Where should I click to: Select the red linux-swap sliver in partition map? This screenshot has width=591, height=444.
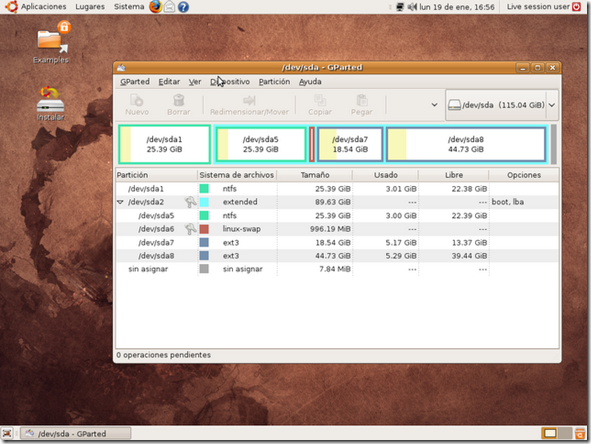(x=312, y=144)
